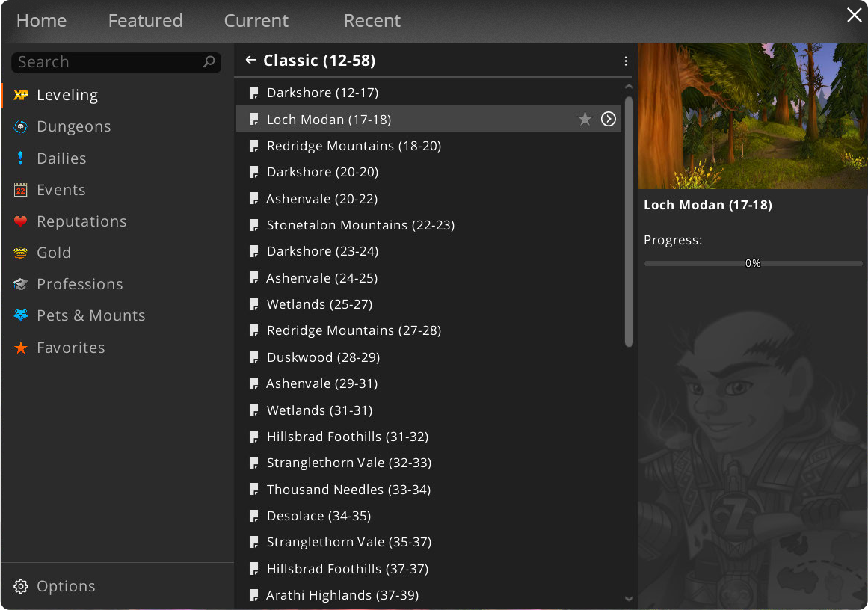The height and width of the screenshot is (610, 868).
Task: Click the guide icon beside Darkshore (12-17)
Action: (x=253, y=93)
